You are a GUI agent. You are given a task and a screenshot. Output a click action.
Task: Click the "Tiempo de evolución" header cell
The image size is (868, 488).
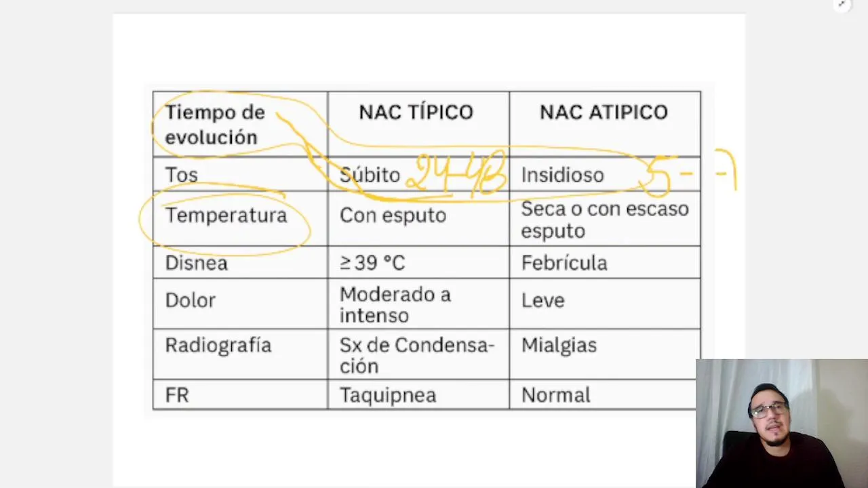214,125
